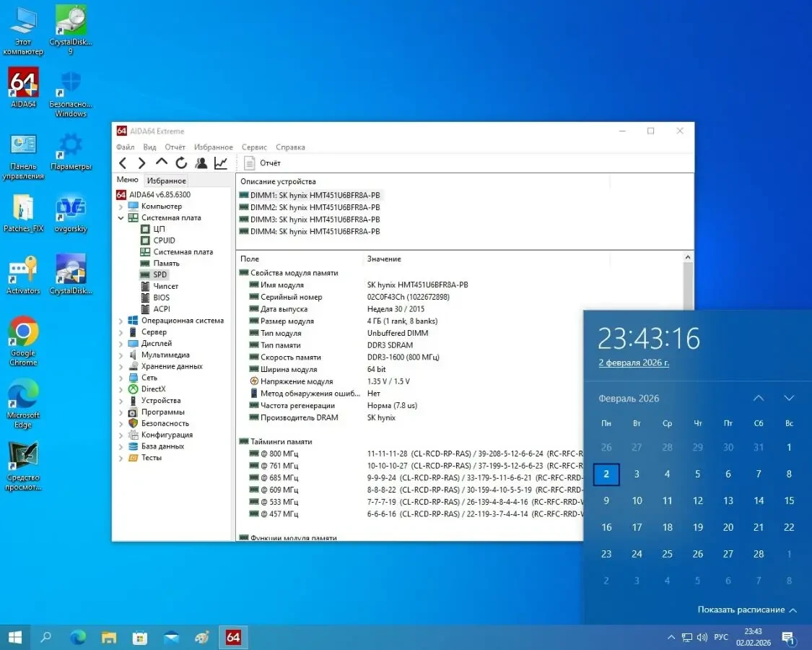Switch to the Избранное sidebar tab

[166, 181]
